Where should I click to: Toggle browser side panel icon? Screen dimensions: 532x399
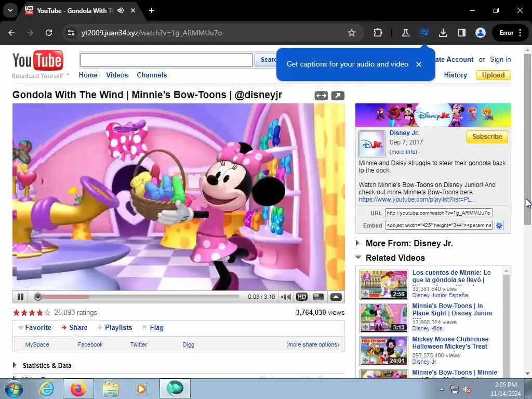(x=461, y=33)
